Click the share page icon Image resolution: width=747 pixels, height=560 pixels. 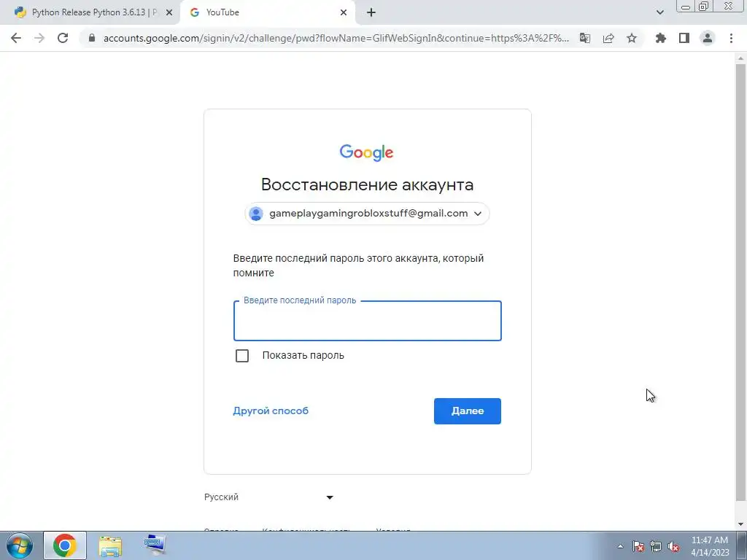(x=608, y=38)
